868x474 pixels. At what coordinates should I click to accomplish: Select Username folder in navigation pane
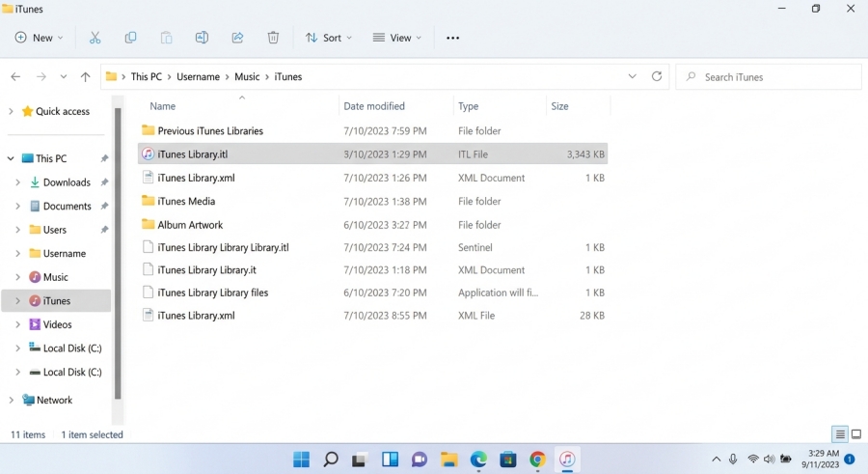pos(65,253)
